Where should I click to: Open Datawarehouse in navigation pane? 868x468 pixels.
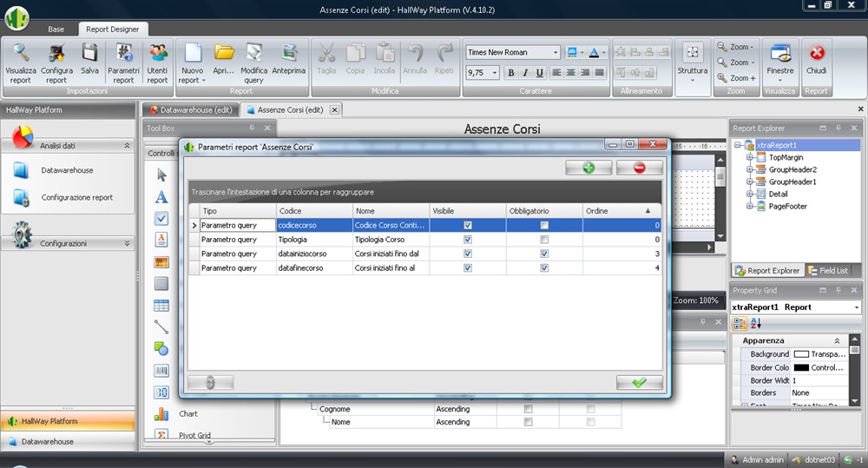67,170
